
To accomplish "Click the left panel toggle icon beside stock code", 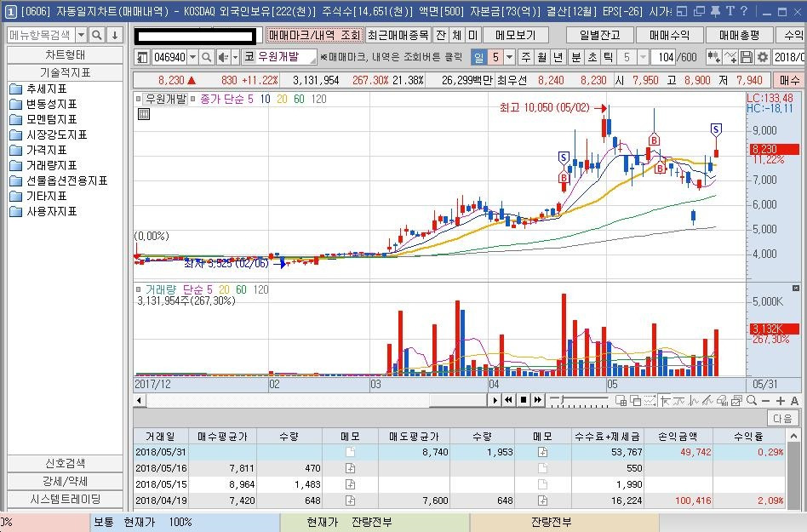I will point(142,57).
